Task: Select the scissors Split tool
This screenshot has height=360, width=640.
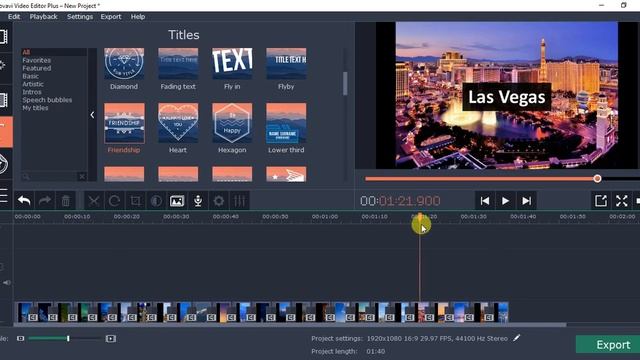Action: point(94,200)
